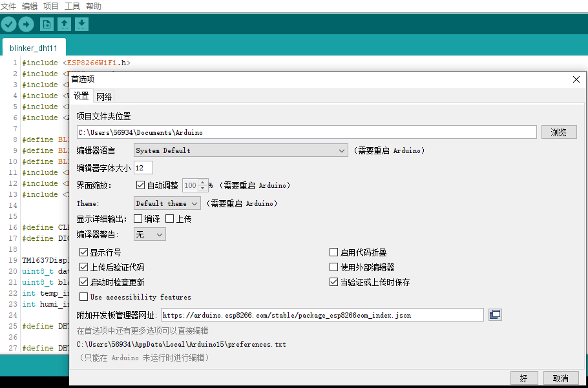Image resolution: width=588 pixels, height=388 pixels.
Task: Toggle the 启动时检查更新 checkbox
Action: [x=83, y=282]
